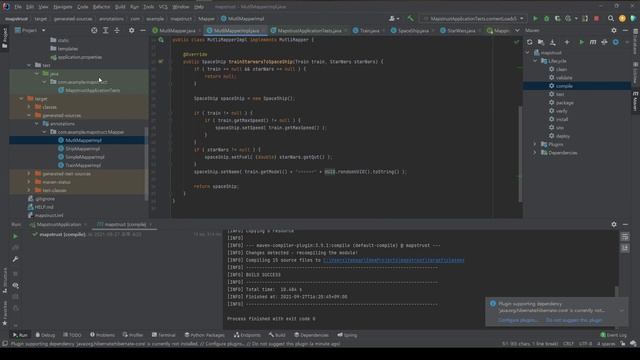Image resolution: width=640 pixels, height=360 pixels.
Task: Click Run console vertical scrollbar
Action: click(x=616, y=291)
